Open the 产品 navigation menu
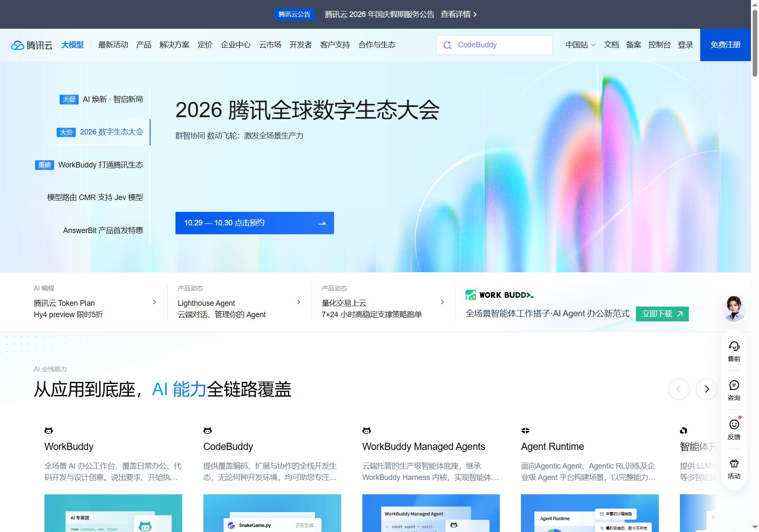This screenshot has width=759, height=532. pos(144,45)
